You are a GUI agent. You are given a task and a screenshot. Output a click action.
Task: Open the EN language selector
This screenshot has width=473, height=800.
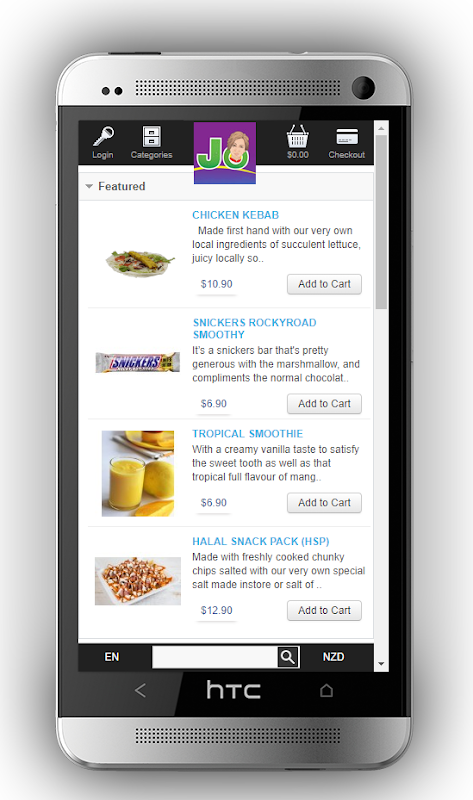tap(112, 657)
